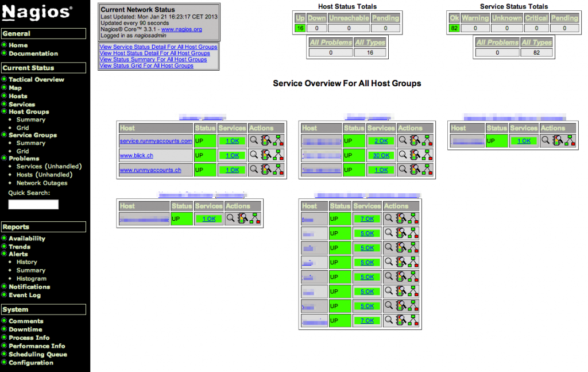Click All Types under Service Status Totals
588x372 pixels.
click(537, 43)
